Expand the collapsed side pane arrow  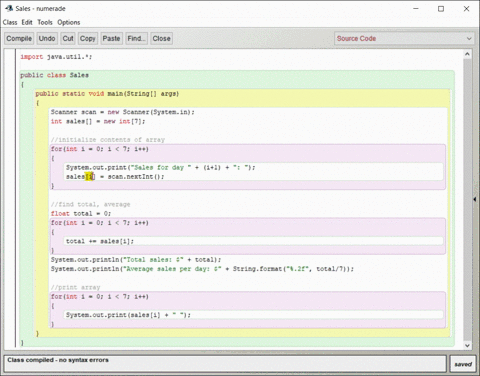[x=475, y=199]
